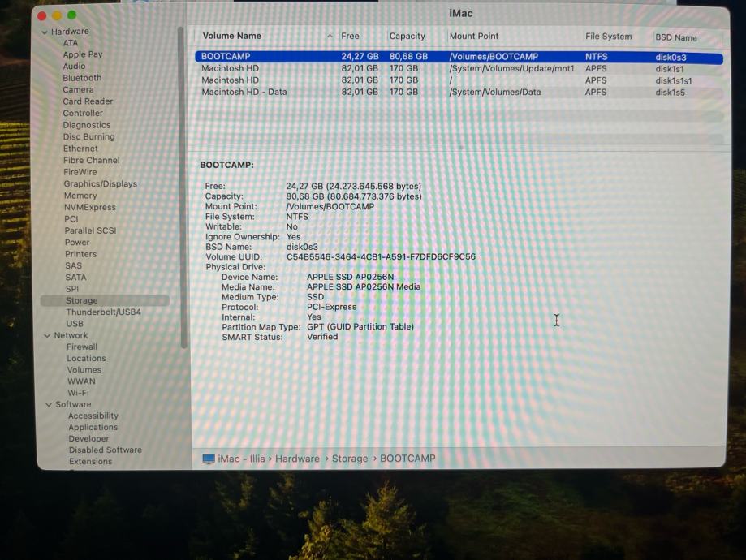
Task: Collapse the Software section in sidebar
Action: (x=49, y=404)
